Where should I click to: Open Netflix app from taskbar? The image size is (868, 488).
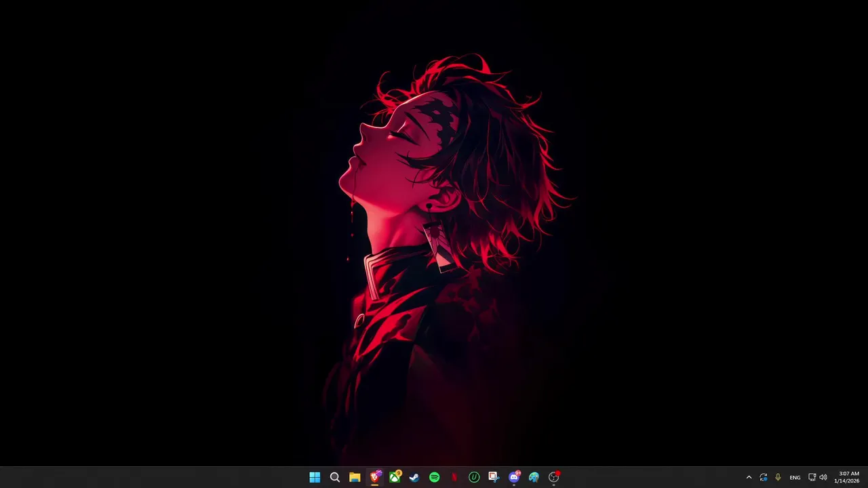[x=454, y=477]
